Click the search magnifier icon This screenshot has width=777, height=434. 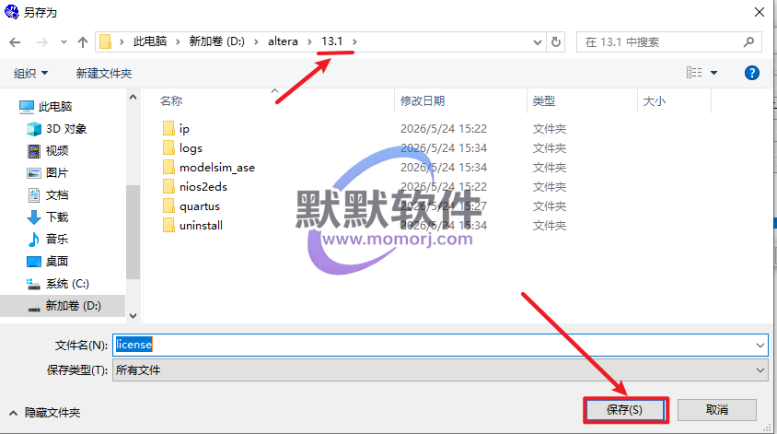click(x=749, y=42)
